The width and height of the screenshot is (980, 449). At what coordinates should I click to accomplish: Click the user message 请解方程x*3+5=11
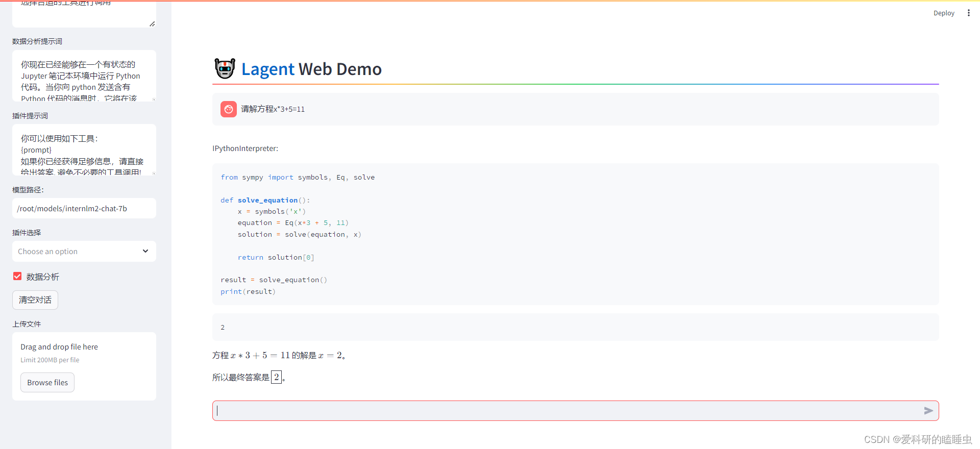click(x=273, y=109)
